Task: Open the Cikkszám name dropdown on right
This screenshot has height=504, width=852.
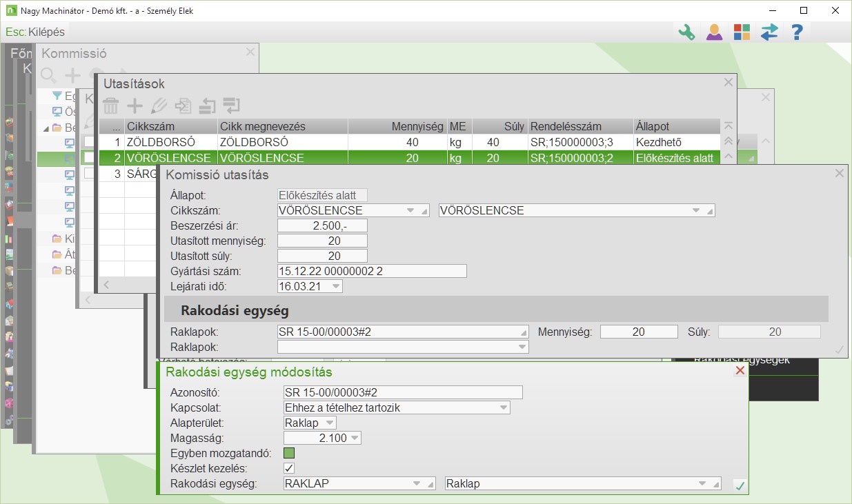Action: pyautogui.click(x=696, y=210)
